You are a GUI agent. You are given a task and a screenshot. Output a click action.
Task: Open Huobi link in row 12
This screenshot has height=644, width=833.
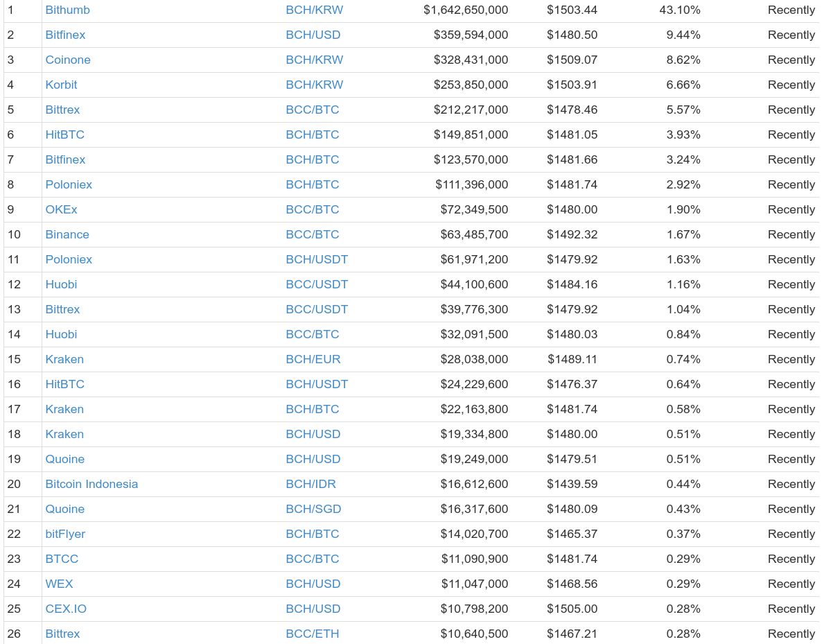(61, 284)
